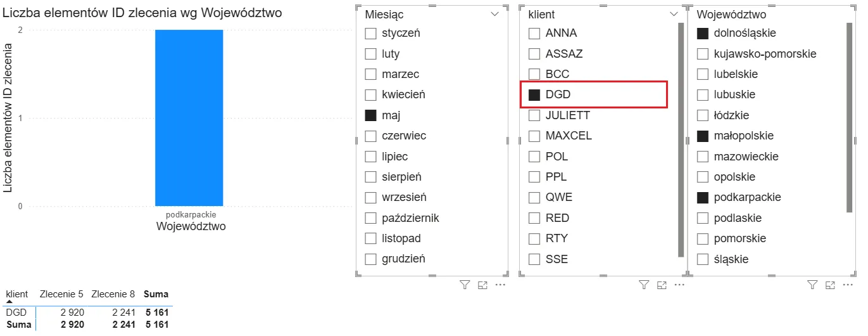
Task: Open more options below klient slicer
Action: pyautogui.click(x=679, y=285)
